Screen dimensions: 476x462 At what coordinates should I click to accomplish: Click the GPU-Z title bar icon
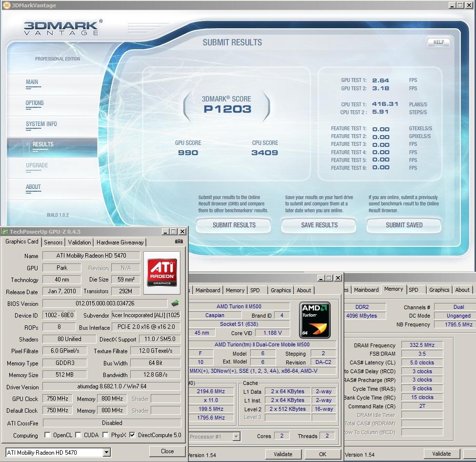[x=5, y=232]
